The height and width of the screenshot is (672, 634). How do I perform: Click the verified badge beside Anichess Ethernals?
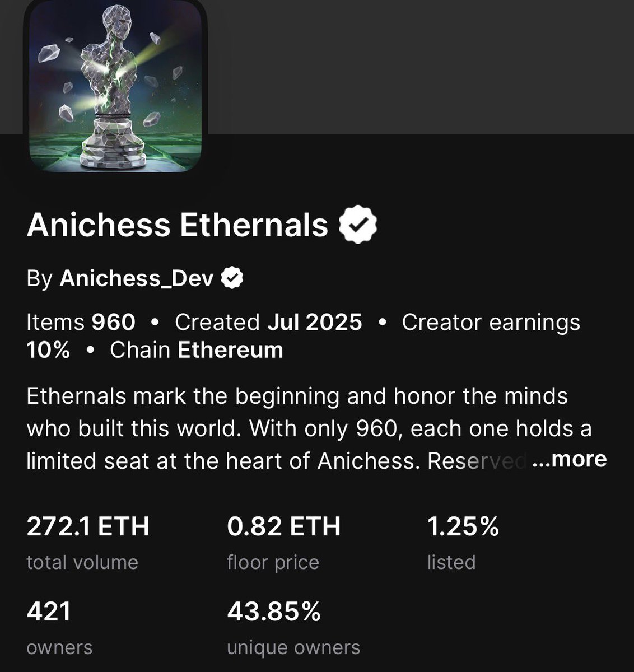point(358,225)
